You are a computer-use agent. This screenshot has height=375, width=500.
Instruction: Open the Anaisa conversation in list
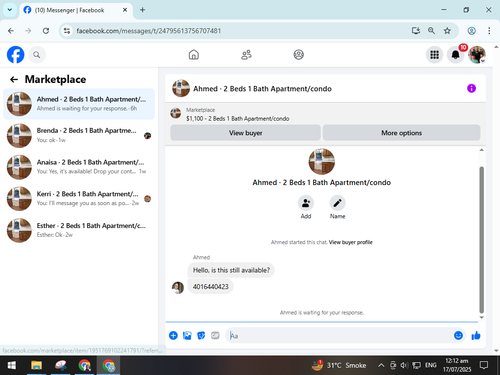coord(79,167)
